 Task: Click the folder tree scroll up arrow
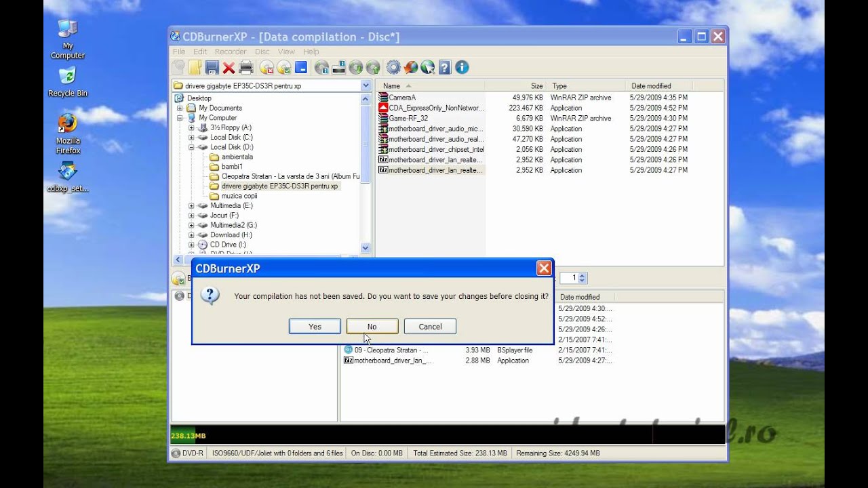pyautogui.click(x=366, y=98)
